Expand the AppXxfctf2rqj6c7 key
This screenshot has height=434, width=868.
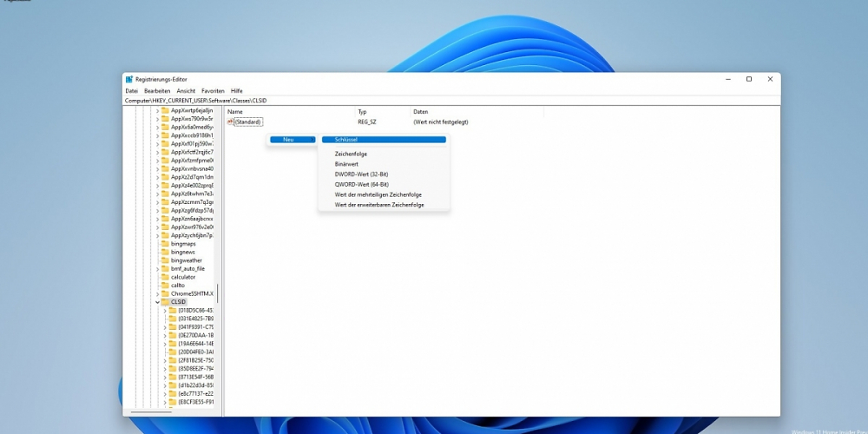point(157,152)
